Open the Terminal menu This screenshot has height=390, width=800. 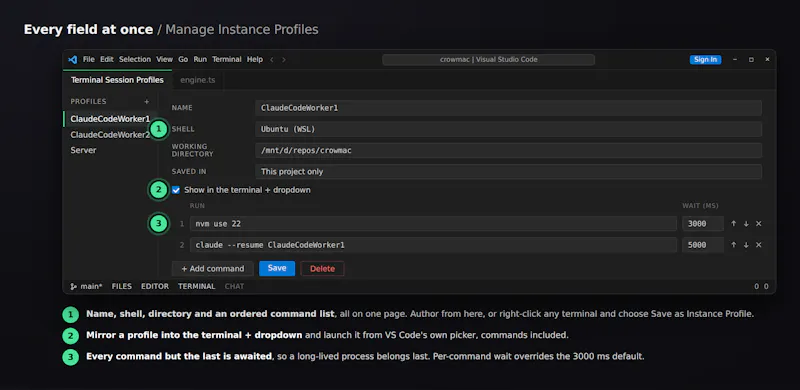(227, 59)
